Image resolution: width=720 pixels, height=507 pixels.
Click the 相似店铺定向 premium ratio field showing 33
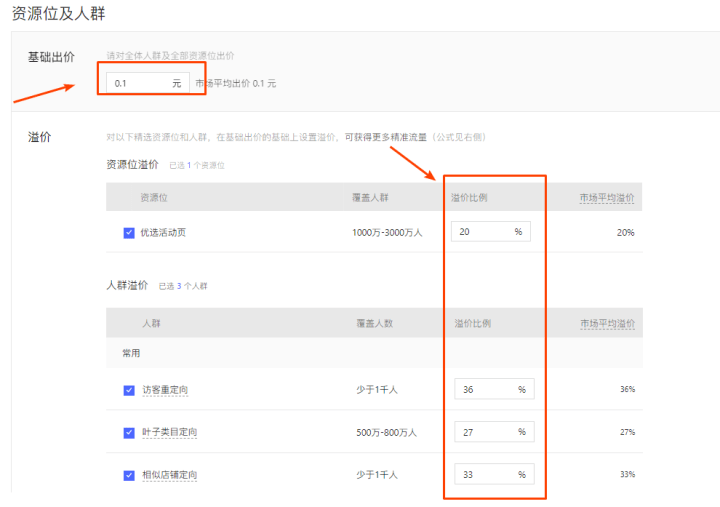[484, 475]
